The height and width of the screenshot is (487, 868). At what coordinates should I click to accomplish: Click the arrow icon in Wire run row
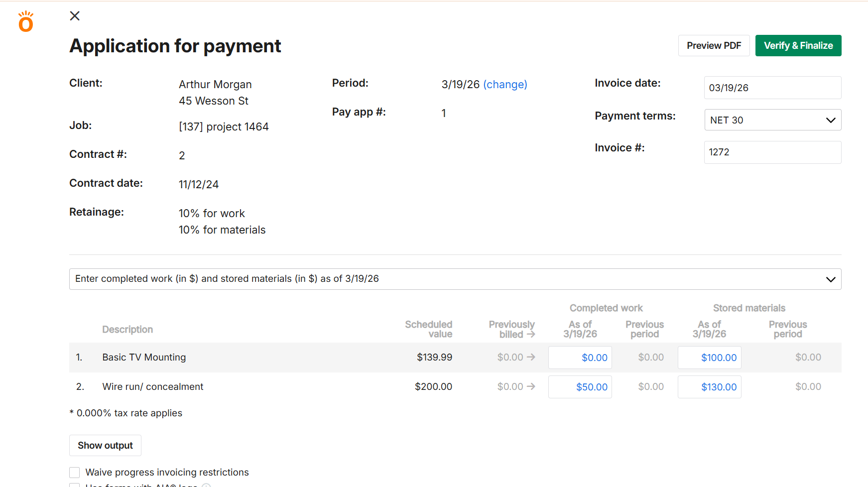click(x=531, y=387)
